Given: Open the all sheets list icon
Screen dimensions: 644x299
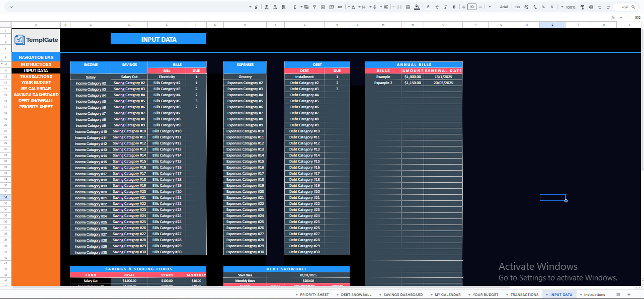Looking at the screenshot, I should (x=618, y=294).
